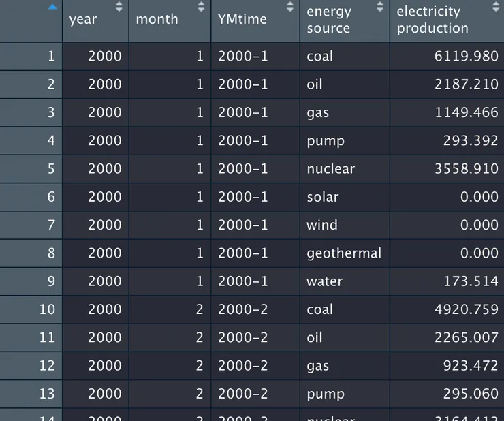Click the "year" column header label

click(82, 20)
